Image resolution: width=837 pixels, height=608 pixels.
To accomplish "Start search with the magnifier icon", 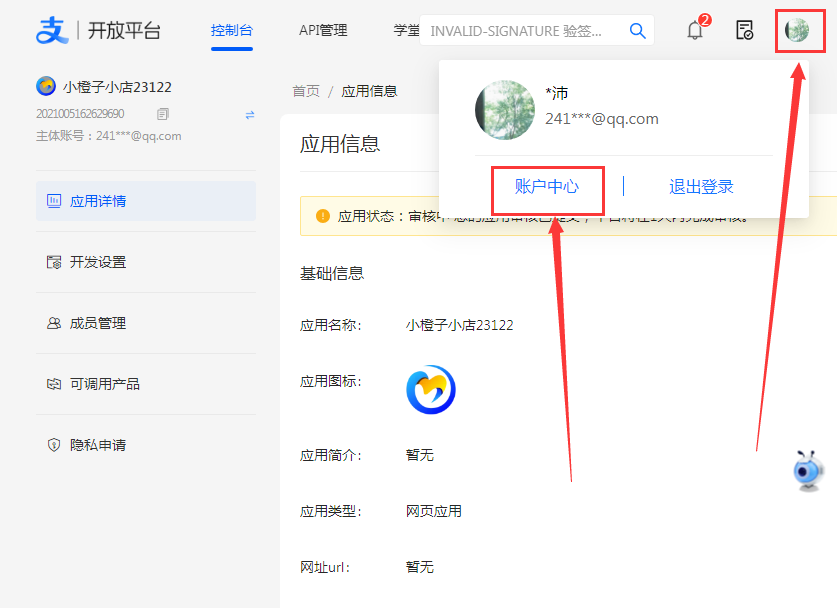I will click(x=637, y=31).
